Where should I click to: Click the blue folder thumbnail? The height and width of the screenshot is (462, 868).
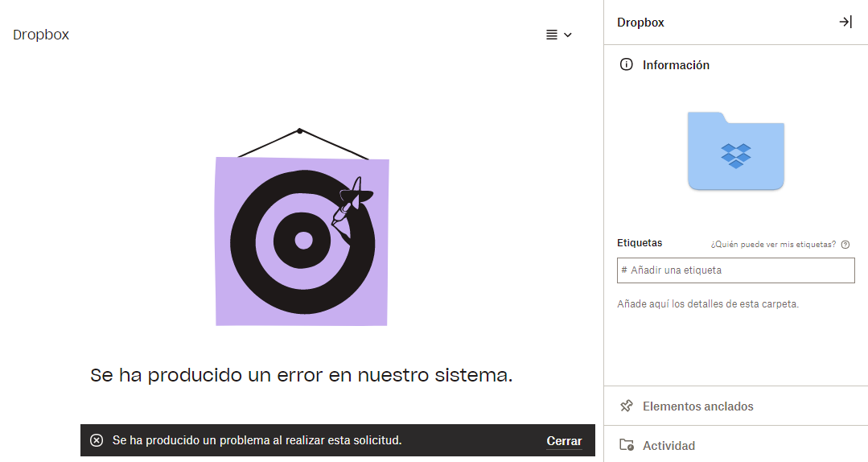735,151
